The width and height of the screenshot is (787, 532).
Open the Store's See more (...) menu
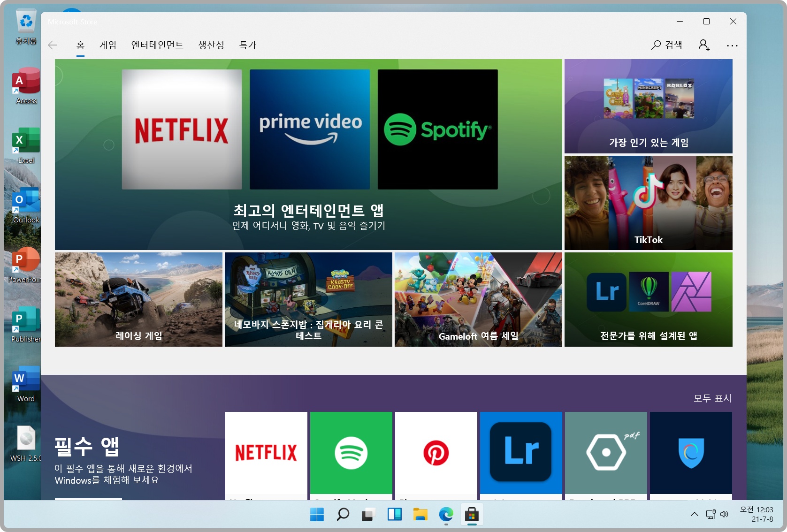click(x=732, y=45)
